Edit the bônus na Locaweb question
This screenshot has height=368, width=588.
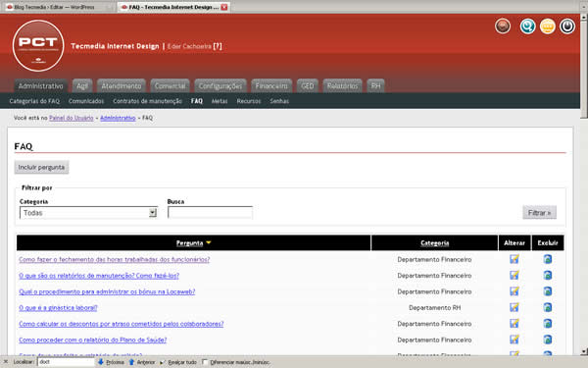pos(514,291)
